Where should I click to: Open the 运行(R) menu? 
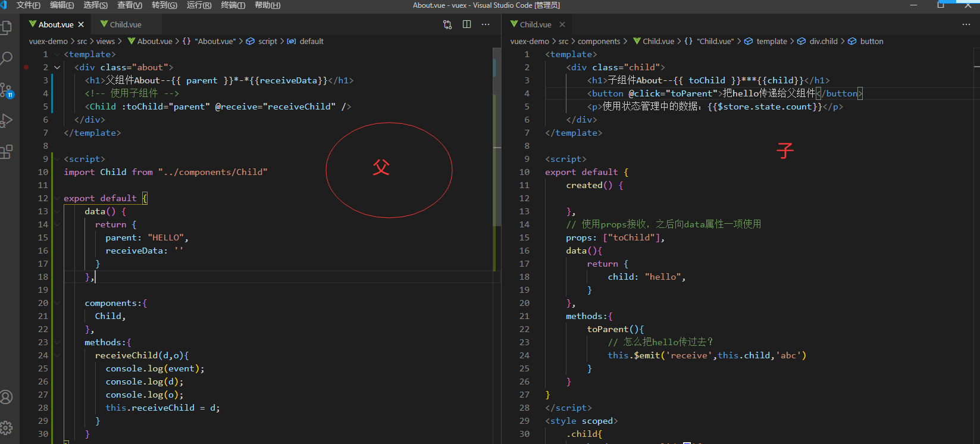[x=199, y=5]
